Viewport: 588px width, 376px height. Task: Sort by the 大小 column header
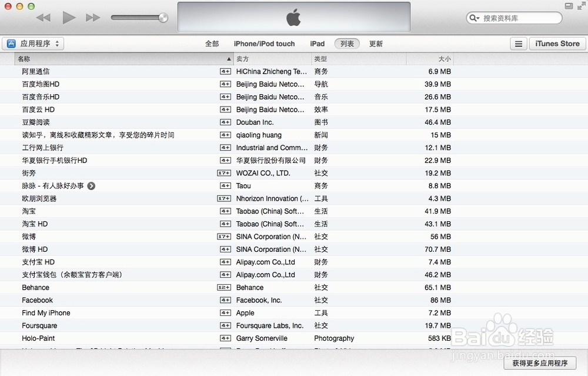tap(430, 59)
